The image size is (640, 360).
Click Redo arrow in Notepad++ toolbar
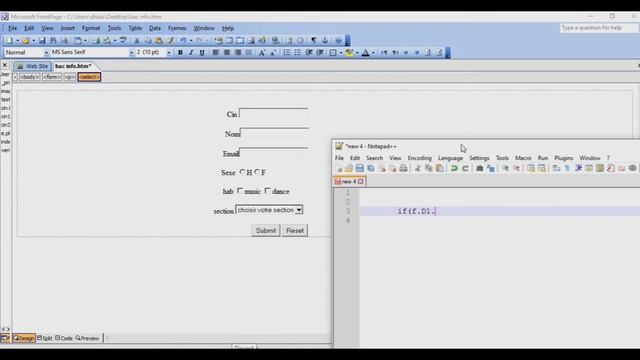[465, 168]
